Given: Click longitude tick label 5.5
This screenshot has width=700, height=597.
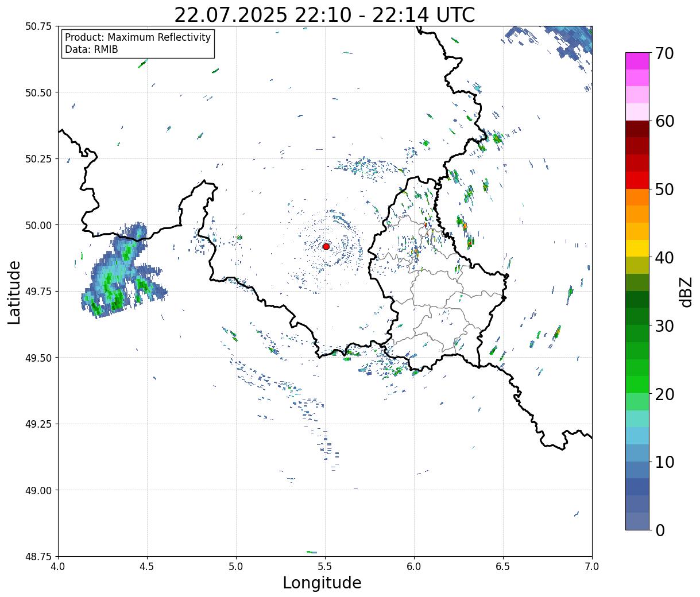Looking at the screenshot, I should 326,567.
